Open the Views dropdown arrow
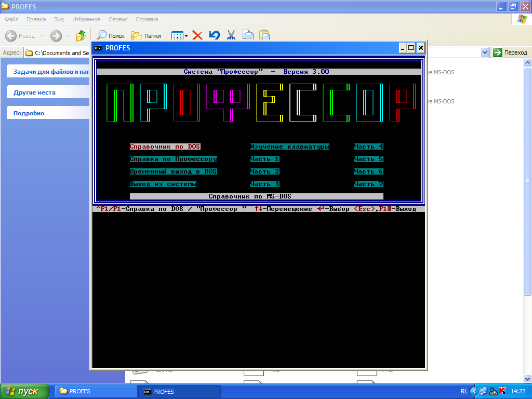The width and height of the screenshot is (532, 399). coord(186,36)
